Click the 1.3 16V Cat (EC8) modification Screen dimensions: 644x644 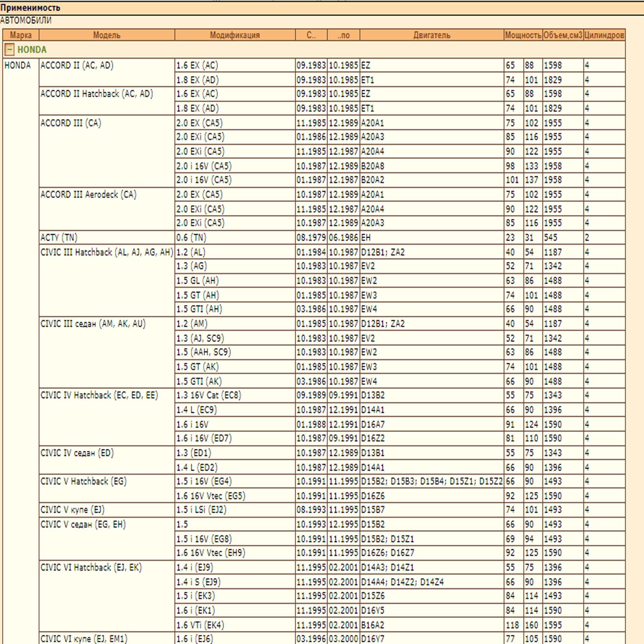(208, 395)
